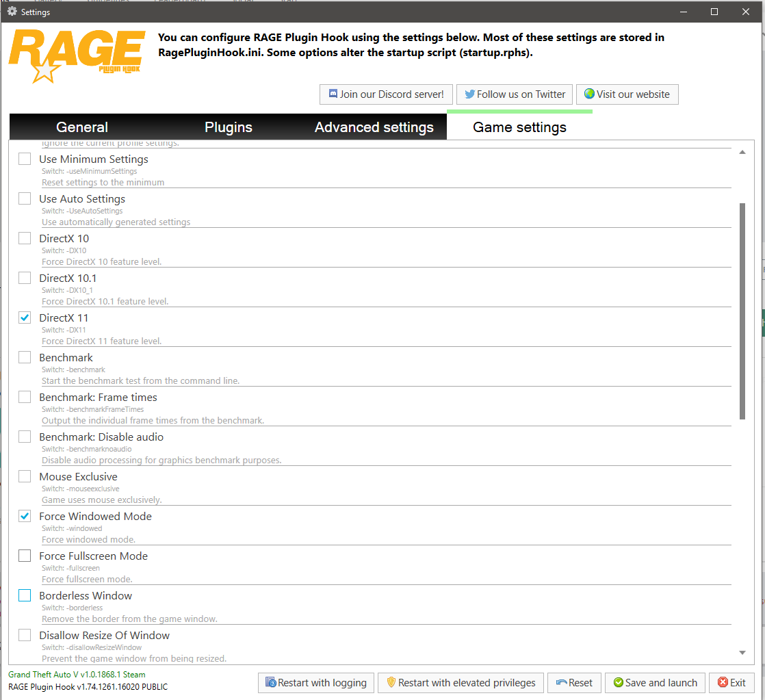Click the vertical scrollbar thumb
Viewport: 765px width, 700px height.
pos(742,311)
